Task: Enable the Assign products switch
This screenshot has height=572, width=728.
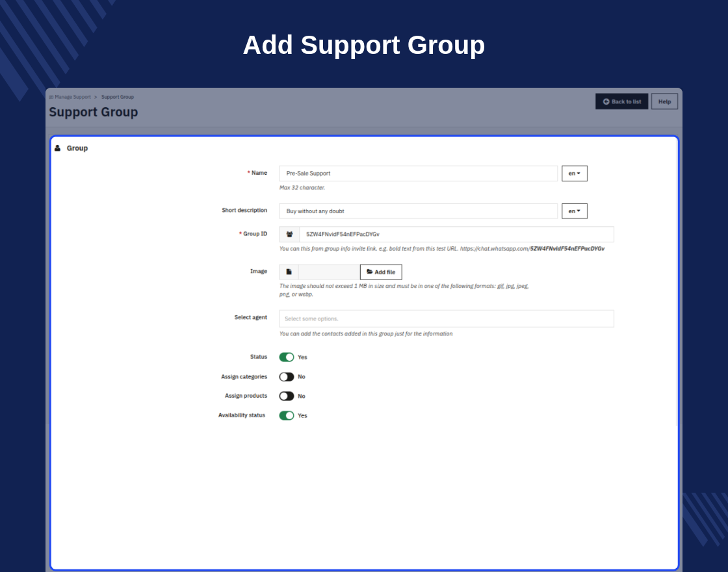Action: click(287, 396)
